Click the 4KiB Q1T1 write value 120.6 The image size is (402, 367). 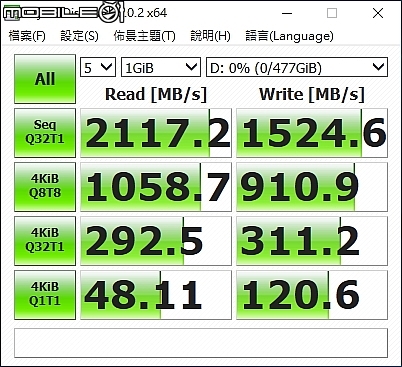[312, 295]
